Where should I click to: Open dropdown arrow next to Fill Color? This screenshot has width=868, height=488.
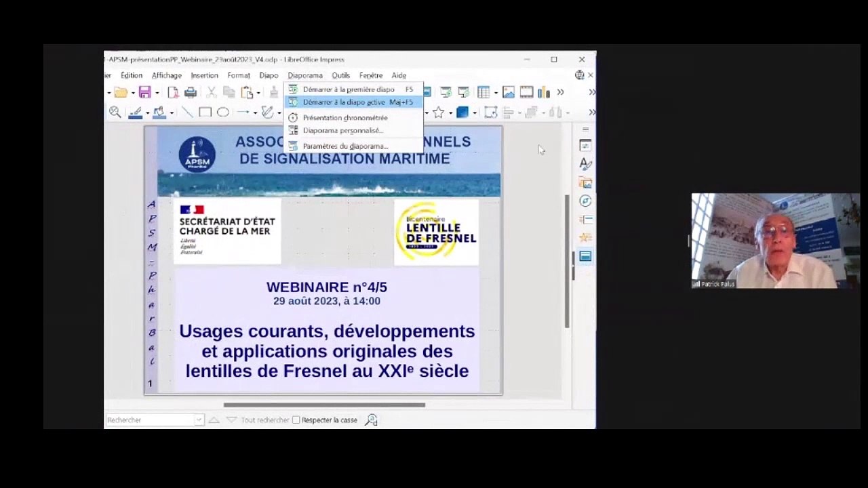(x=172, y=113)
